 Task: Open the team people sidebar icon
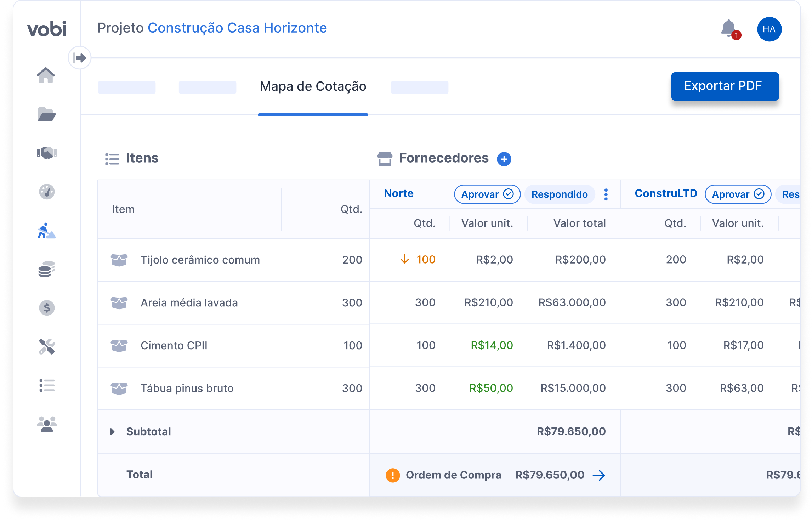point(47,424)
